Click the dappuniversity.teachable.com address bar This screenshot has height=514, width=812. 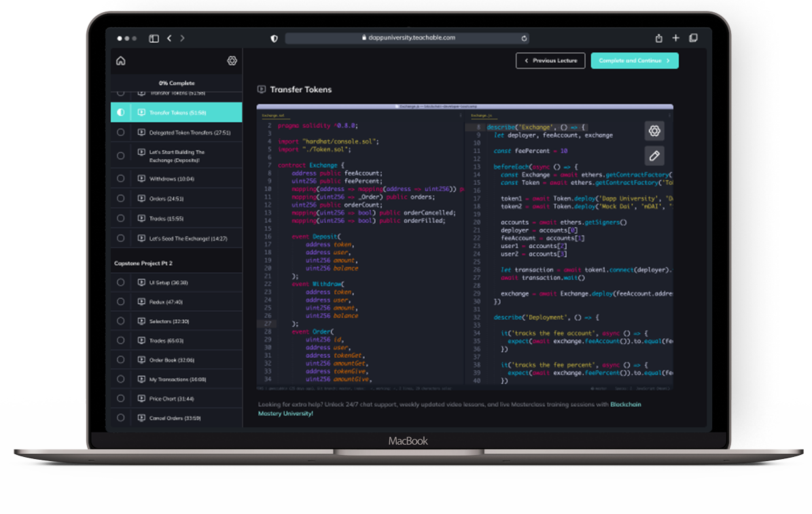tap(408, 39)
